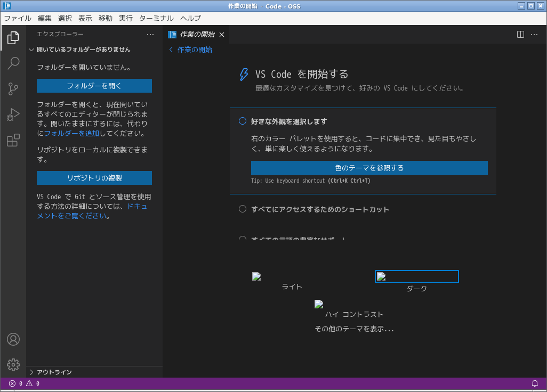The width and height of the screenshot is (547, 392).
Task: Open the Explorer view in activity bar
Action: tap(13, 38)
